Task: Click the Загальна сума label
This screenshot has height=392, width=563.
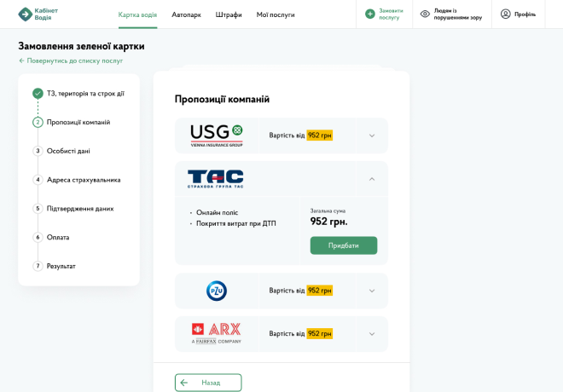Action: 328,210
